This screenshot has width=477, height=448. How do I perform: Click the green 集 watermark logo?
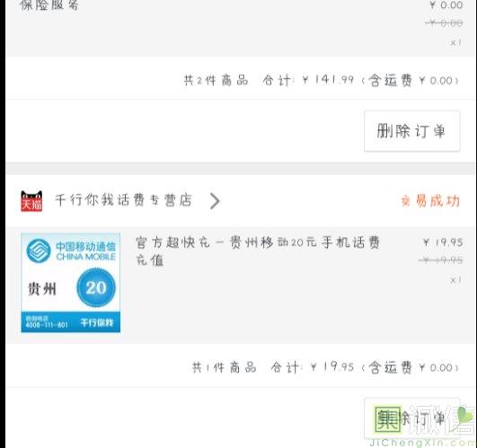tap(388, 418)
